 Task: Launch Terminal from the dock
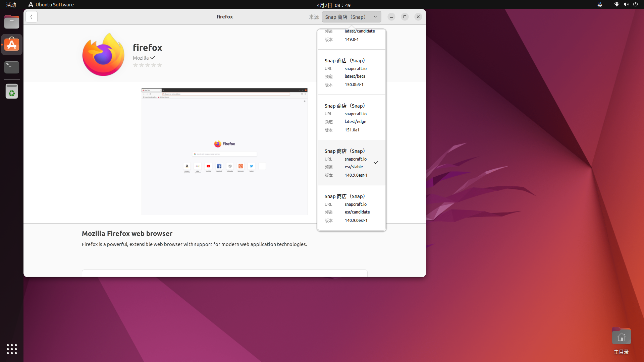point(12,67)
